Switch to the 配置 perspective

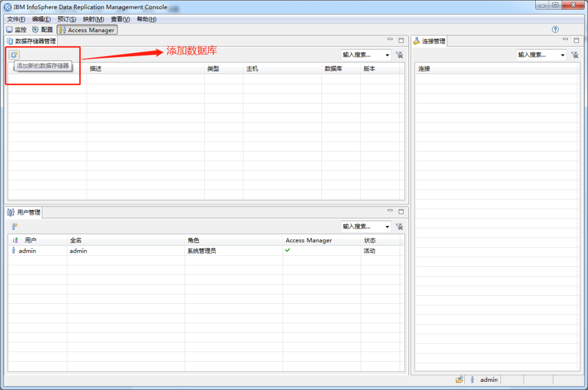[x=42, y=29]
